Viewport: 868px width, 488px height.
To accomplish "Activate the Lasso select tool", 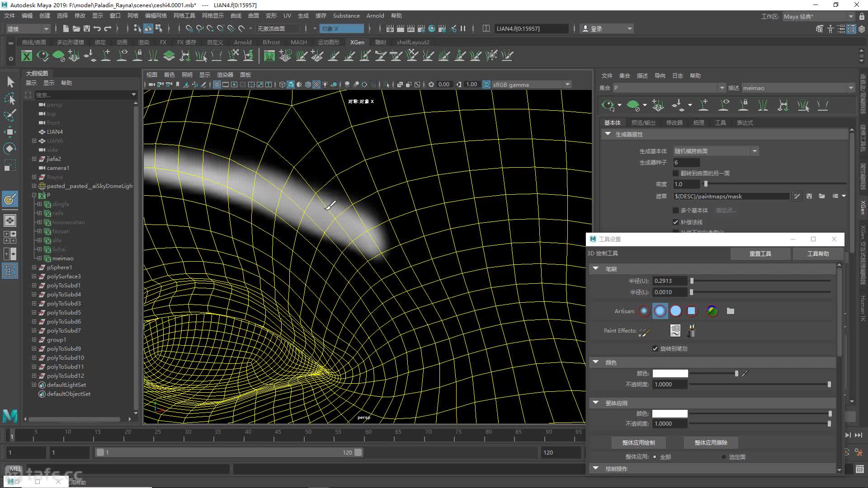I will coord(10,99).
